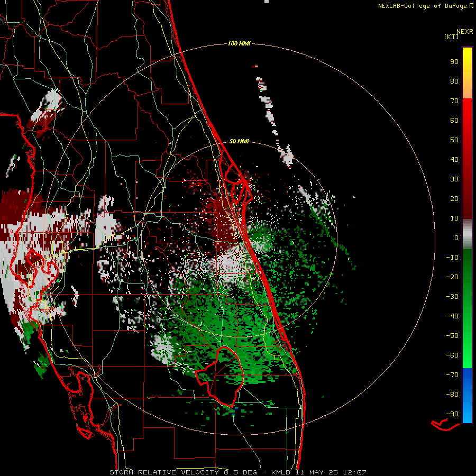Viewport: 476px width, 476px height.
Task: Click the NEXR label above the color bar
Action: tap(465, 32)
